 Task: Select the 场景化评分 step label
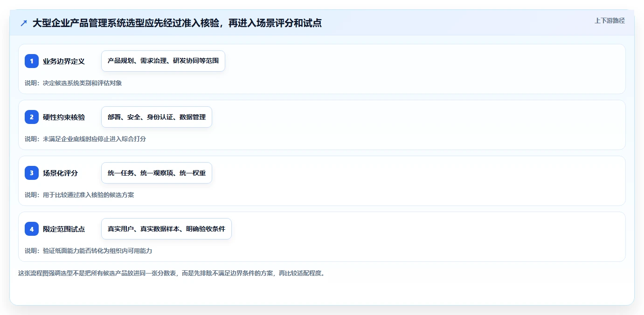pyautogui.click(x=61, y=173)
